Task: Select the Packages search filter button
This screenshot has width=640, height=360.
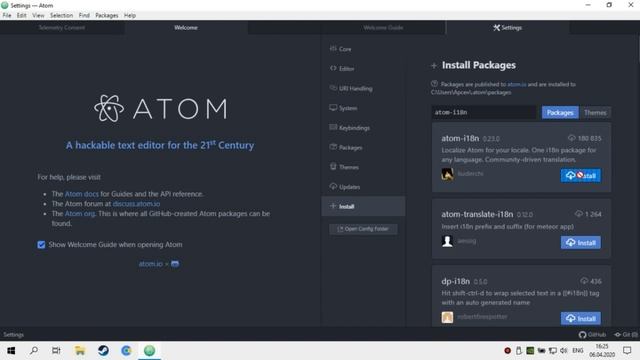Action: [560, 113]
